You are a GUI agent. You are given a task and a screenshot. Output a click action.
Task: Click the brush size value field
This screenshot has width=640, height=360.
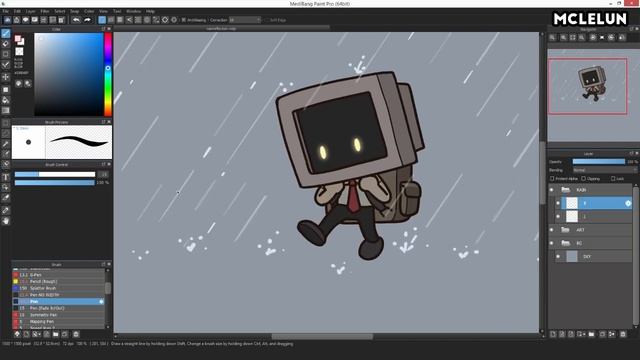coord(104,174)
